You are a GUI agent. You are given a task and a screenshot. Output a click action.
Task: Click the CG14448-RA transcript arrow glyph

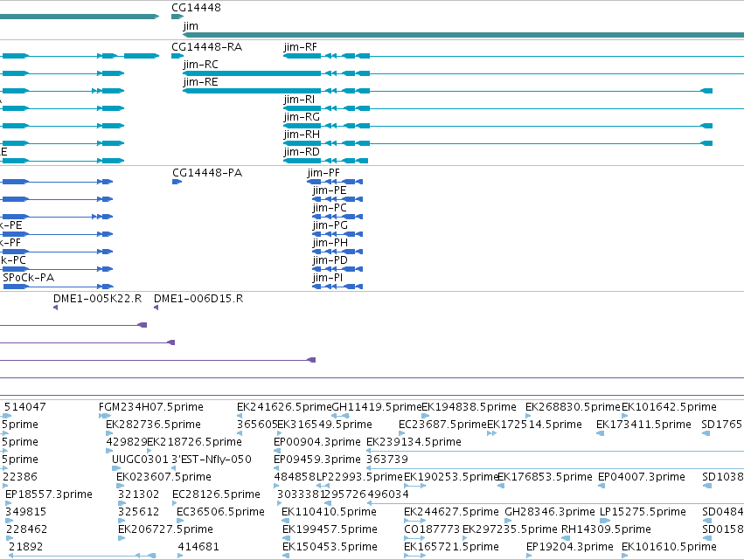click(x=177, y=56)
